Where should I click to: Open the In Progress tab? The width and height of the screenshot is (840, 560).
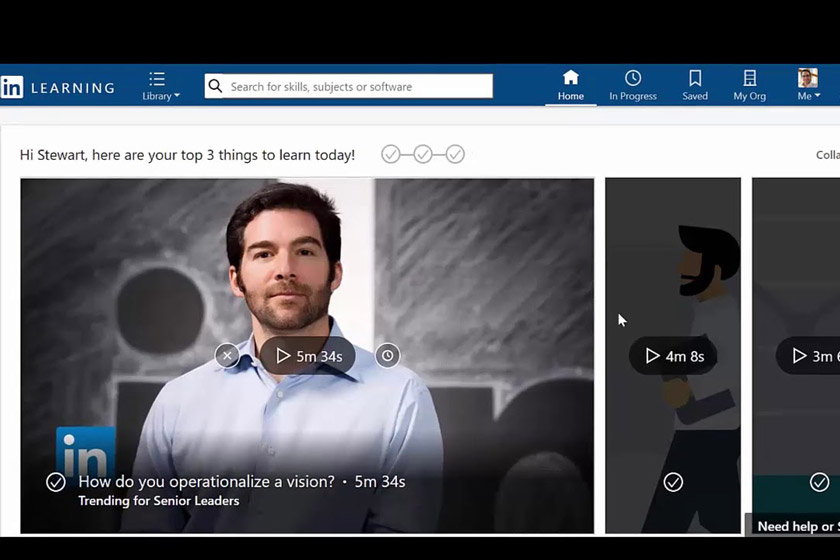[x=633, y=85]
